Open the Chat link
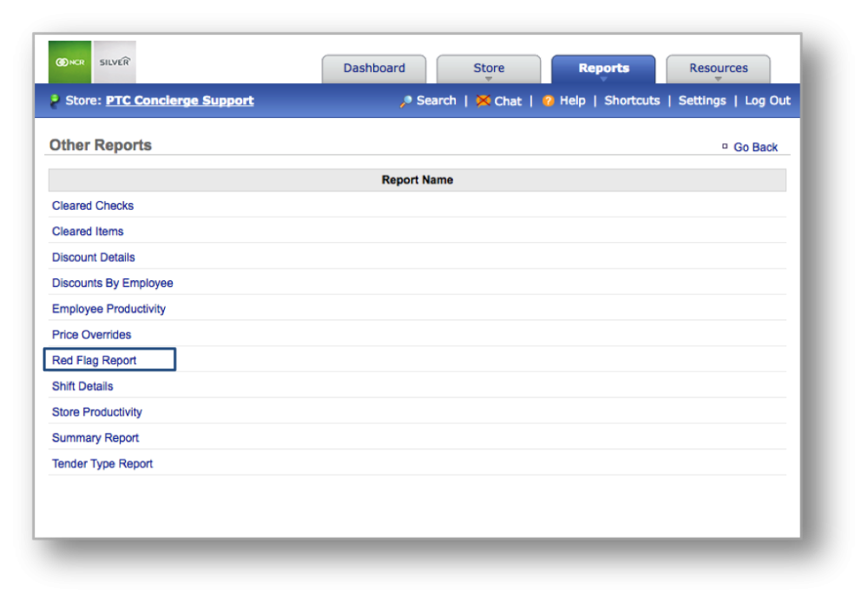Screen dimensions: 868x602 508,101
